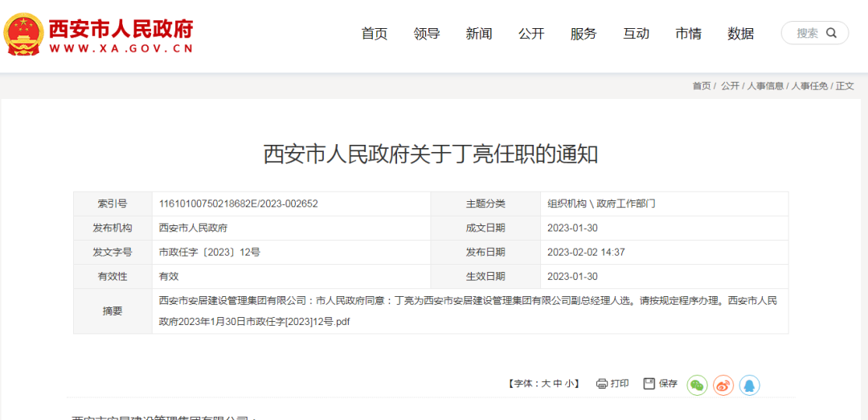Select the 服务 navigation item
Viewport: 868px width, 420px height.
pyautogui.click(x=583, y=34)
